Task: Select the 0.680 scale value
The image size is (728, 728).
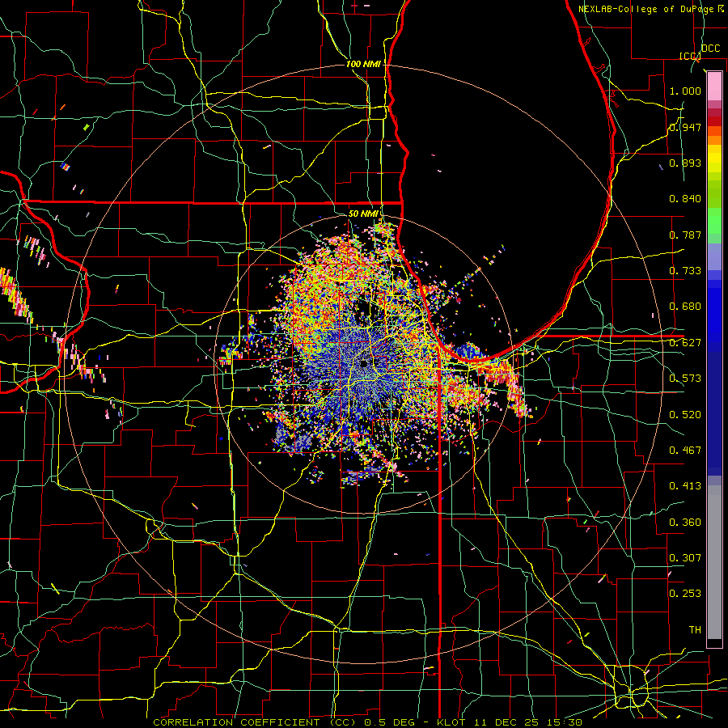Action: pyautogui.click(x=685, y=307)
